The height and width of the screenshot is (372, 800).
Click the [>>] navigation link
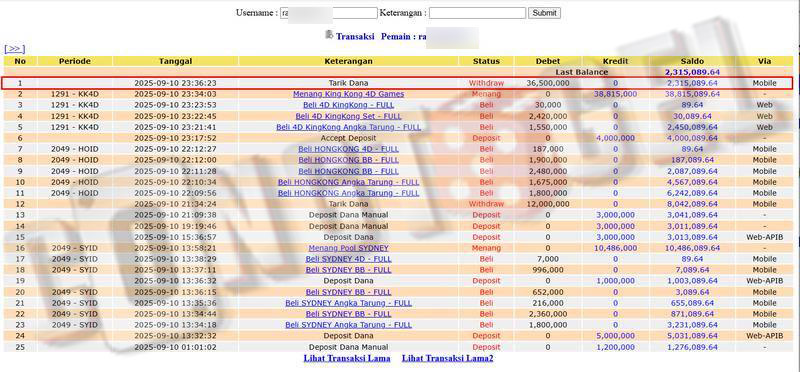pyautogui.click(x=14, y=48)
